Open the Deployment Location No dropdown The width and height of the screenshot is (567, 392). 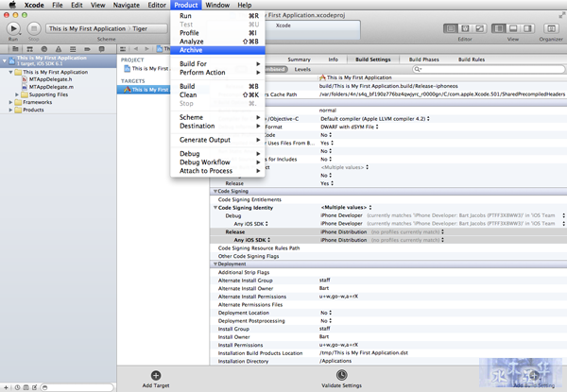click(326, 313)
